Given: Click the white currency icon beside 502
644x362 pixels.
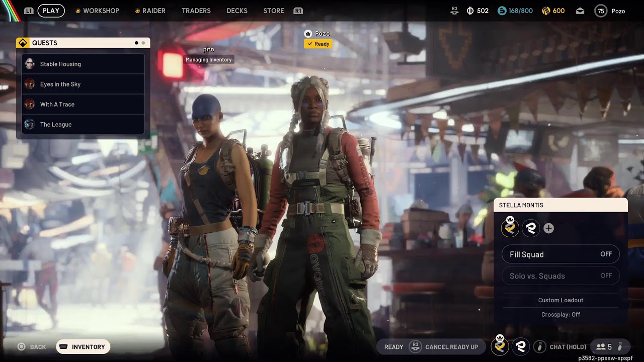Looking at the screenshot, I should (x=470, y=11).
